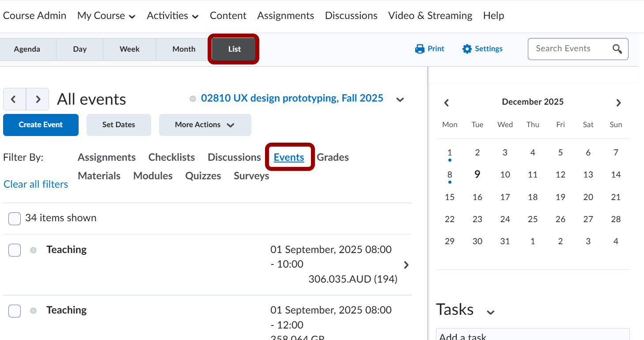Click in the Search Events field
The width and height of the screenshot is (644, 340).
[x=570, y=49]
